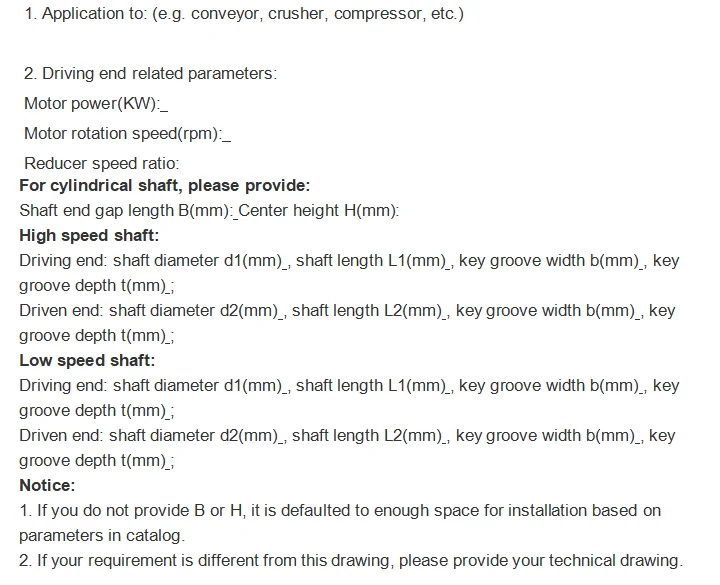The image size is (720, 585).
Task: Click the notice about providing technical drawing
Action: [x=351, y=561]
